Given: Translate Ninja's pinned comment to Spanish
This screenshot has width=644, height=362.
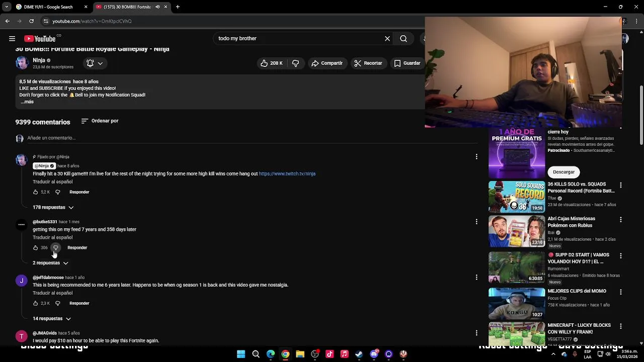Looking at the screenshot, I should [53, 182].
